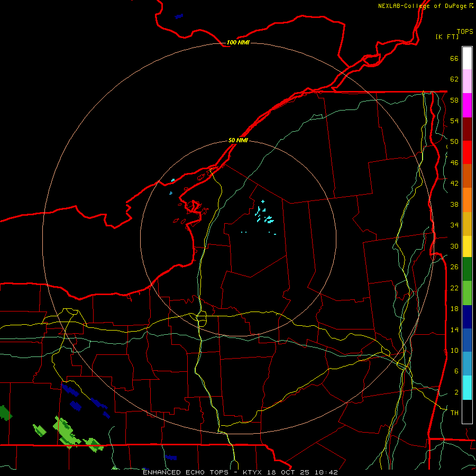
Task: Click the white swatch in the tops legend
Action: click(x=467, y=58)
